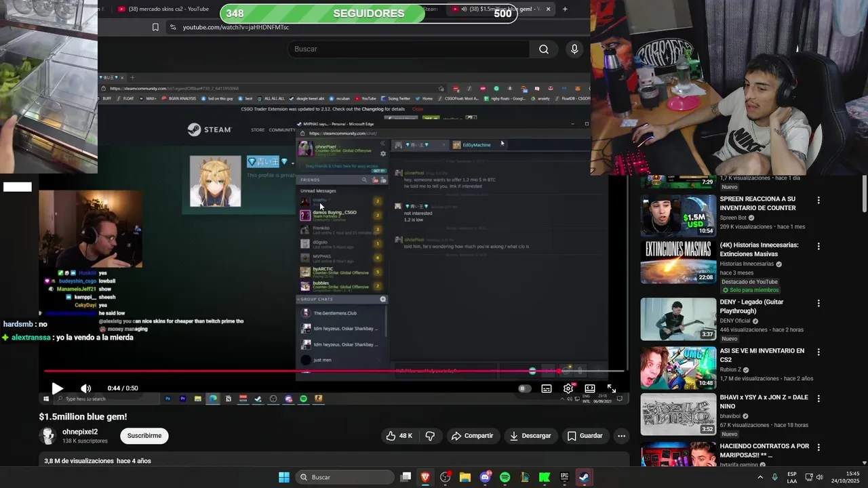The height and width of the screenshot is (488, 868).
Task: Seek on the red video progress bar
Action: (334, 371)
